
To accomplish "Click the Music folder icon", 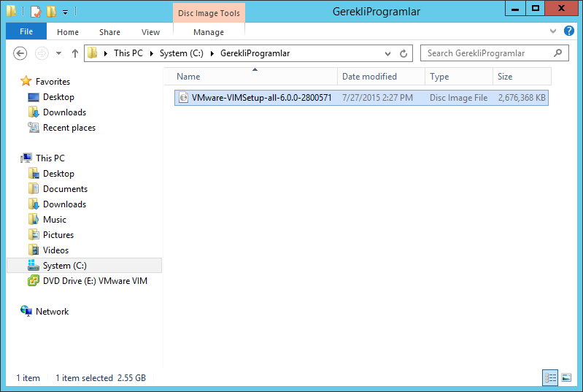I will point(34,219).
